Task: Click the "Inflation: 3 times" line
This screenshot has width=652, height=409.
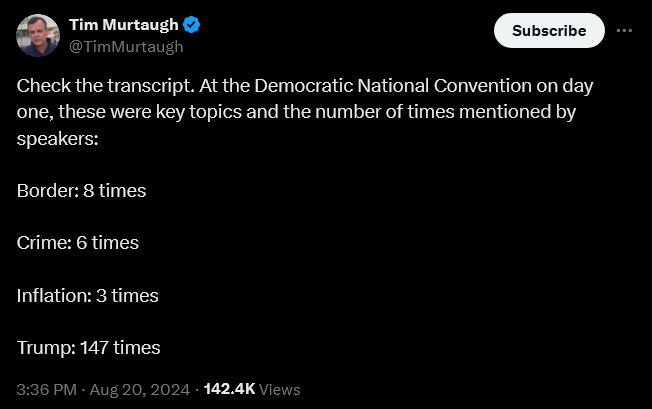Action: click(x=87, y=295)
